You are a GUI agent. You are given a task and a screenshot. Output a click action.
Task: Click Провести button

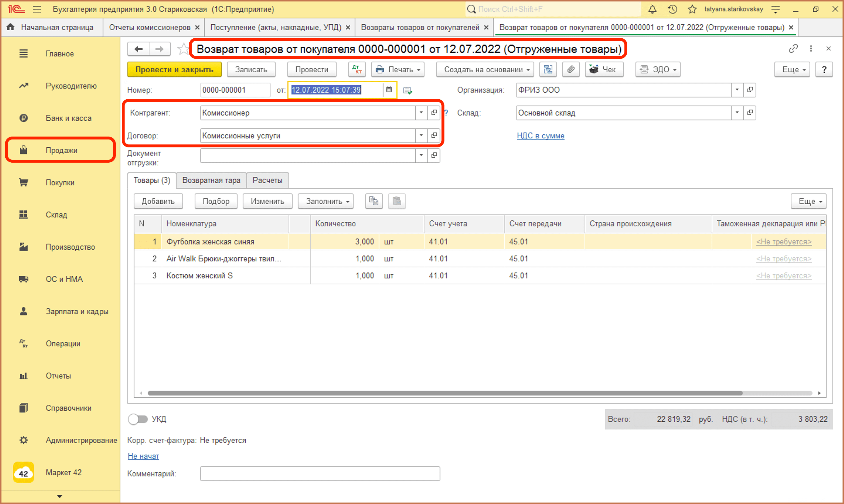312,70
